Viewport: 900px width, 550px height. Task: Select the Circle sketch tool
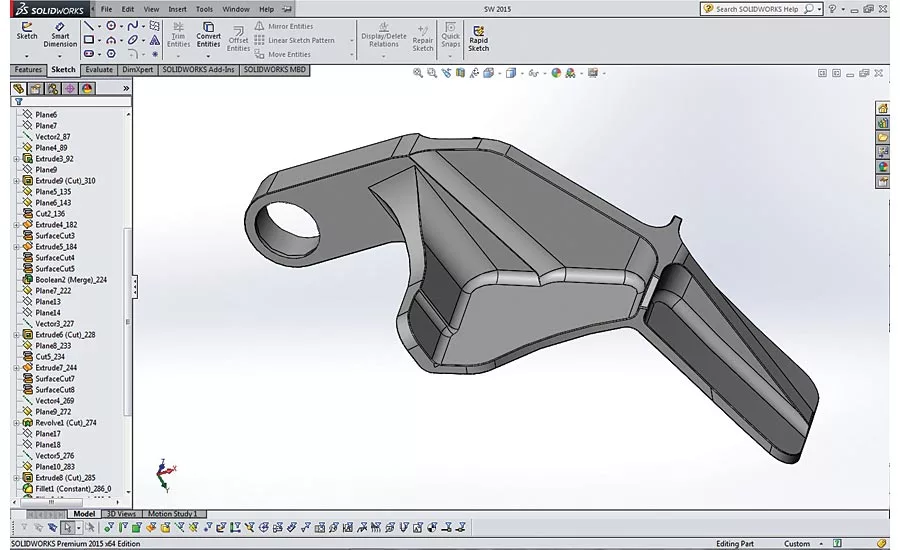click(111, 26)
